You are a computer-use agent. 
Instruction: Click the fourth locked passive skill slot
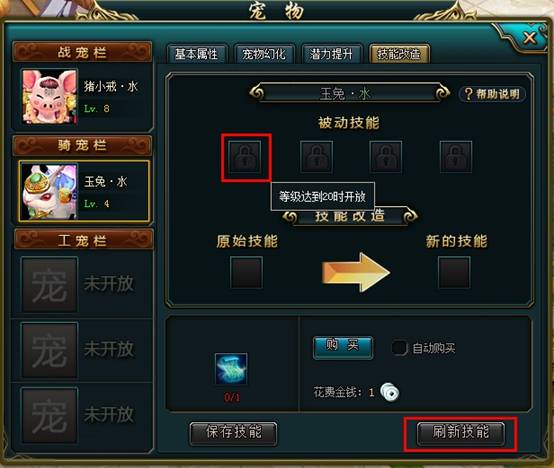(456, 156)
